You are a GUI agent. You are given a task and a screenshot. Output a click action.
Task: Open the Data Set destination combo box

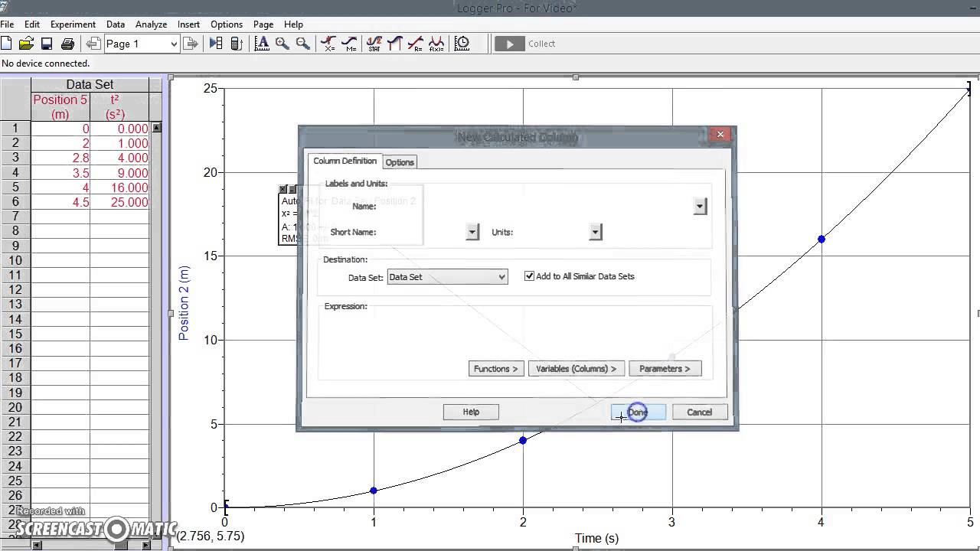(x=447, y=277)
